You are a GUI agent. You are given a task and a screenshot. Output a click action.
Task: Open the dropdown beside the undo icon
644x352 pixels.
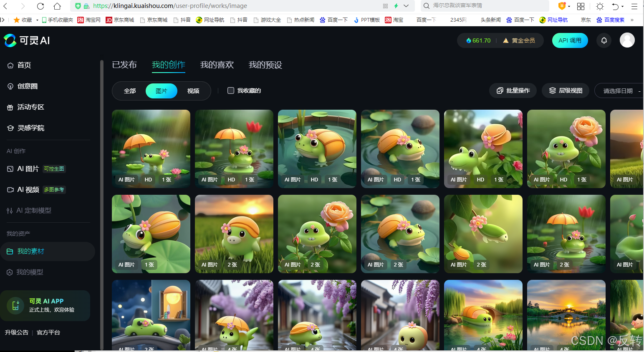[622, 6]
